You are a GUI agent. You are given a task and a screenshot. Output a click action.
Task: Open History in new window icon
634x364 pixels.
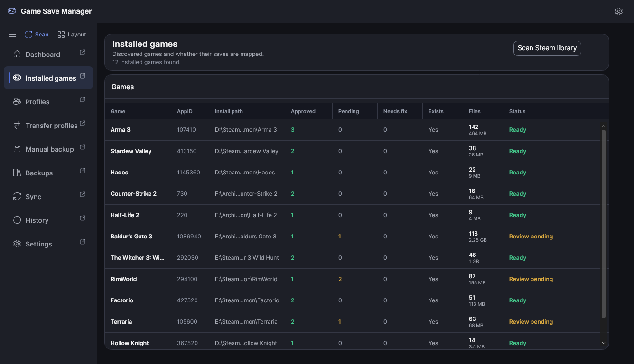point(83,218)
